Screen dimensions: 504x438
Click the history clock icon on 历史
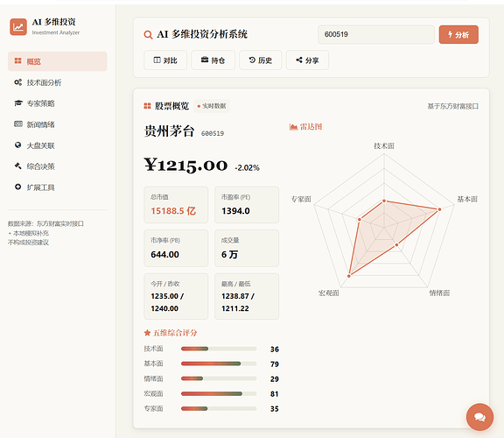(252, 60)
